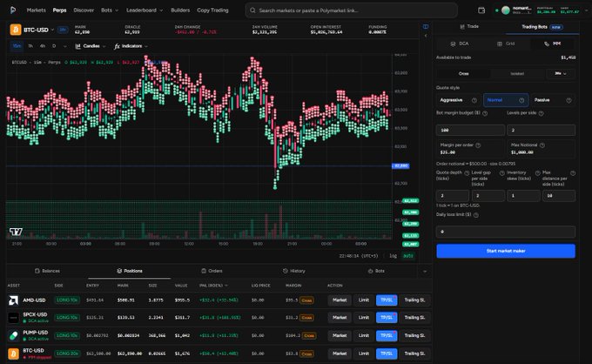This screenshot has width=592, height=364.
Task: Click TP/SL button for PUMP-USD
Action: [387, 335]
